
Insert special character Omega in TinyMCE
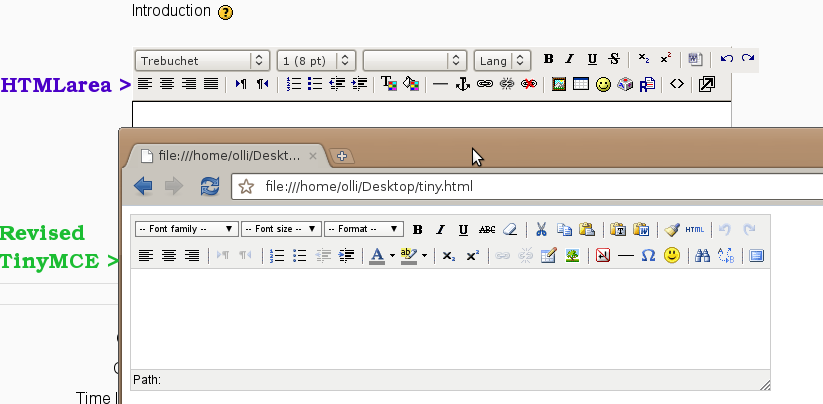[648, 256]
